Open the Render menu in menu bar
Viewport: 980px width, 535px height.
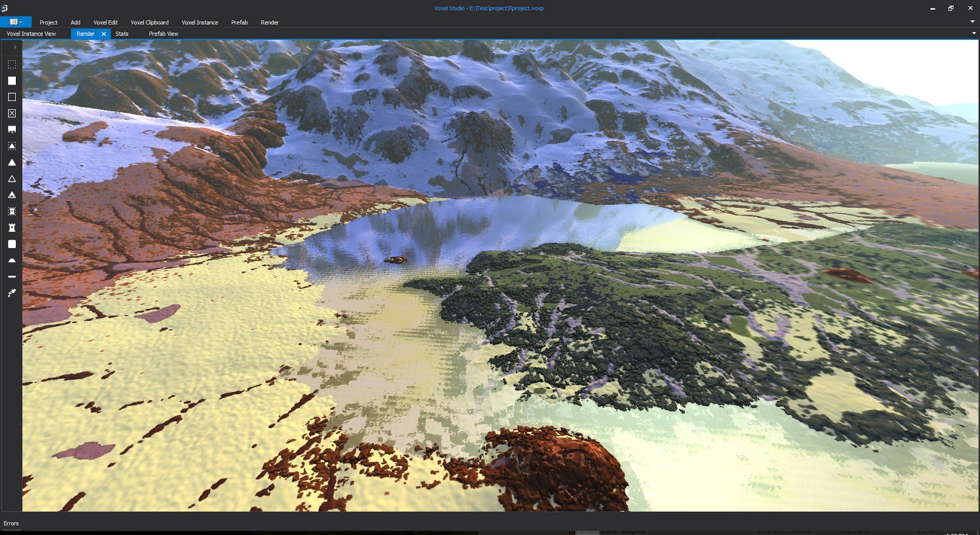(x=269, y=22)
